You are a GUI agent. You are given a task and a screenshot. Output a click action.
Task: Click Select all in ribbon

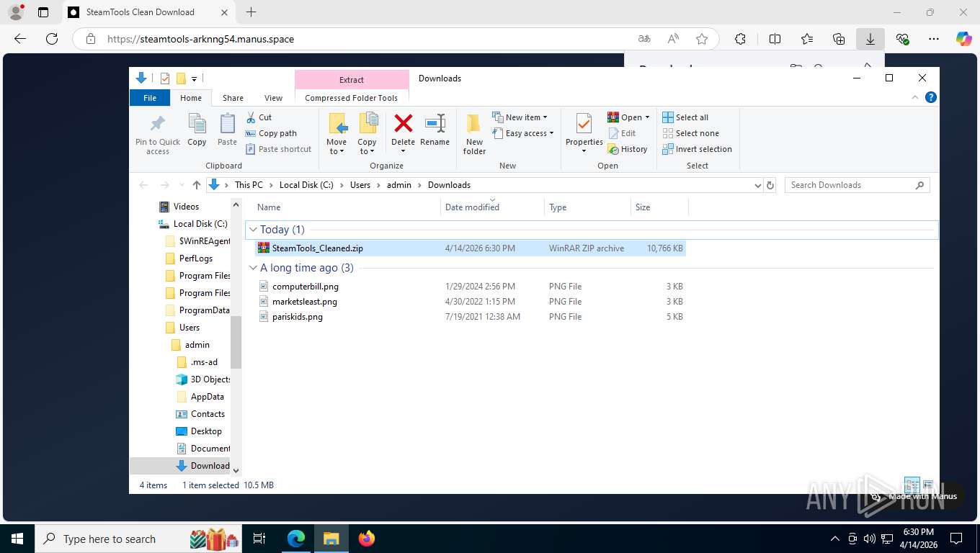point(685,117)
